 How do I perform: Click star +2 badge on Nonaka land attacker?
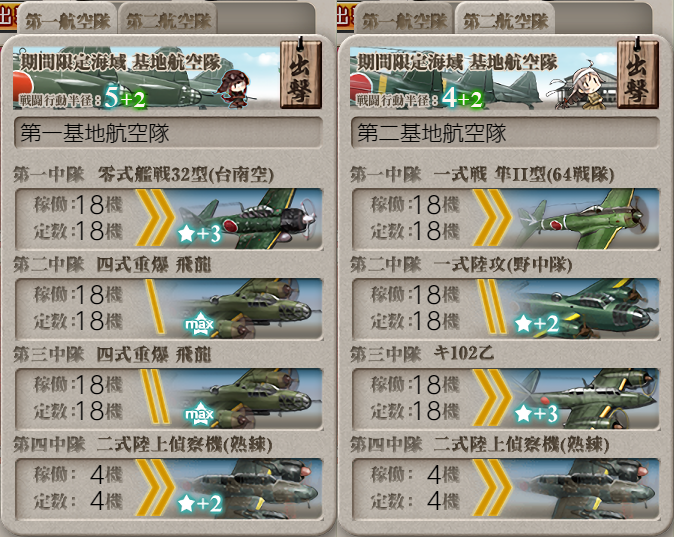point(536,323)
